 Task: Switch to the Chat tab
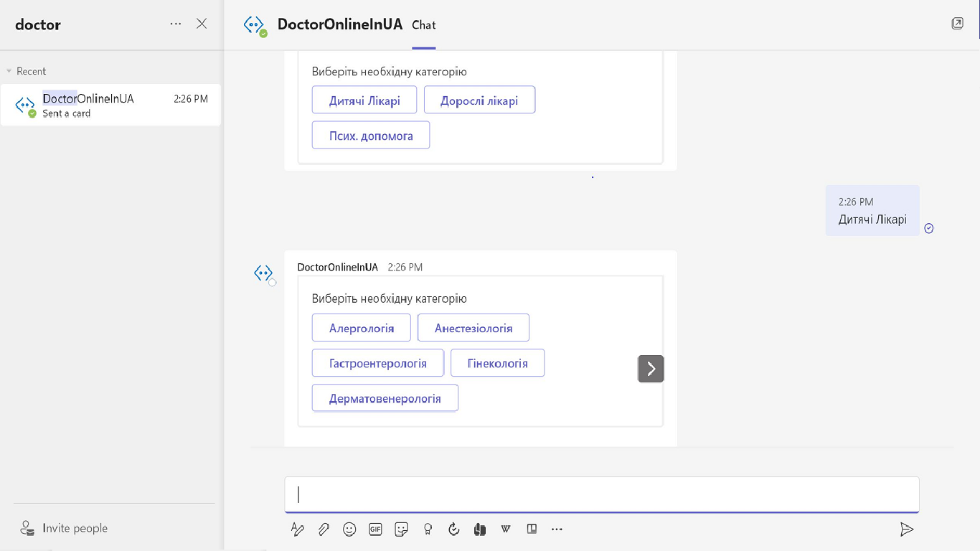423,25
